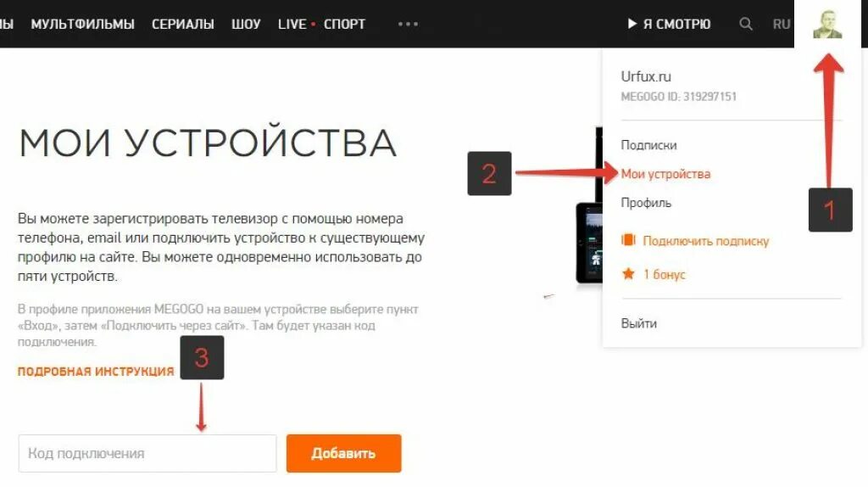Open the user avatar profile menu
This screenshot has height=487, width=868.
pos(827,24)
